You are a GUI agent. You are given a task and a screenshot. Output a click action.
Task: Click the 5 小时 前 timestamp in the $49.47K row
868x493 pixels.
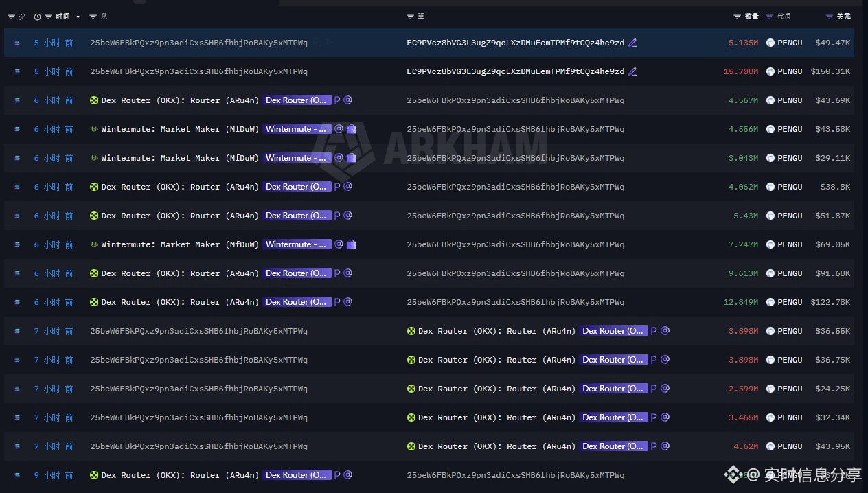pos(54,43)
